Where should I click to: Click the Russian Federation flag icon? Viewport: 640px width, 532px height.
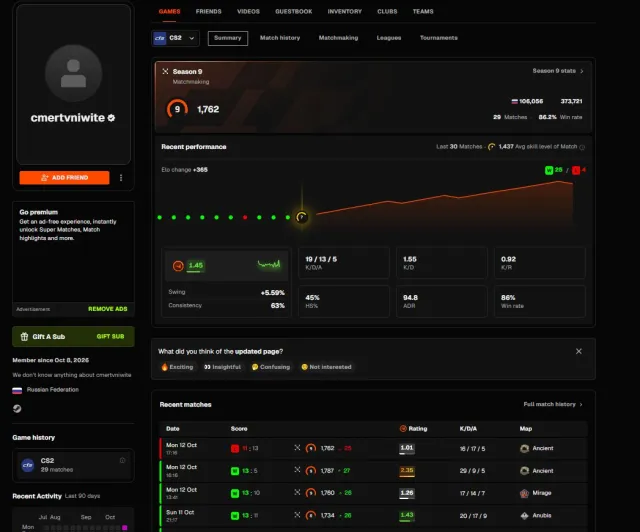[x=17, y=390]
